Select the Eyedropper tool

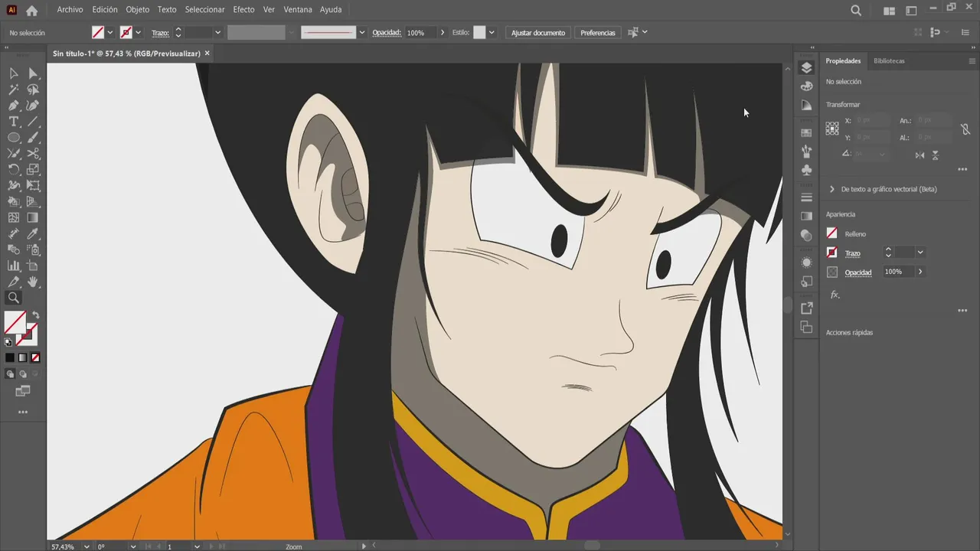(33, 234)
